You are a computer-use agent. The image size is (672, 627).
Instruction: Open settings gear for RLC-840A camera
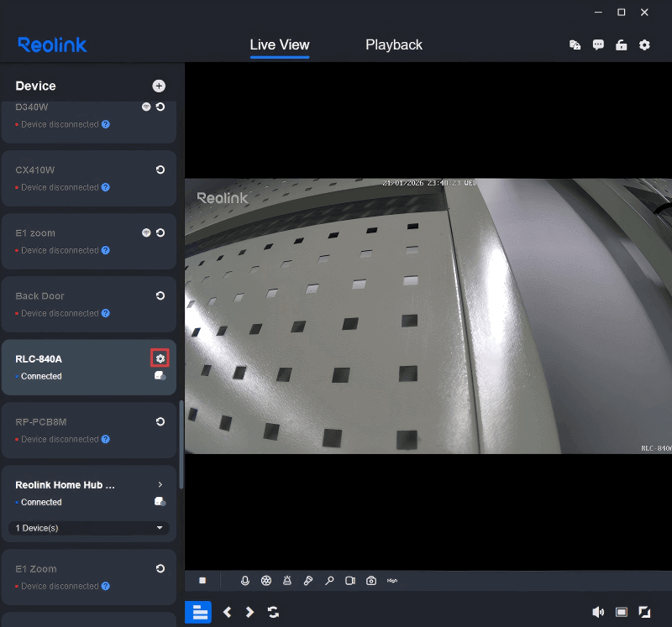tap(160, 358)
